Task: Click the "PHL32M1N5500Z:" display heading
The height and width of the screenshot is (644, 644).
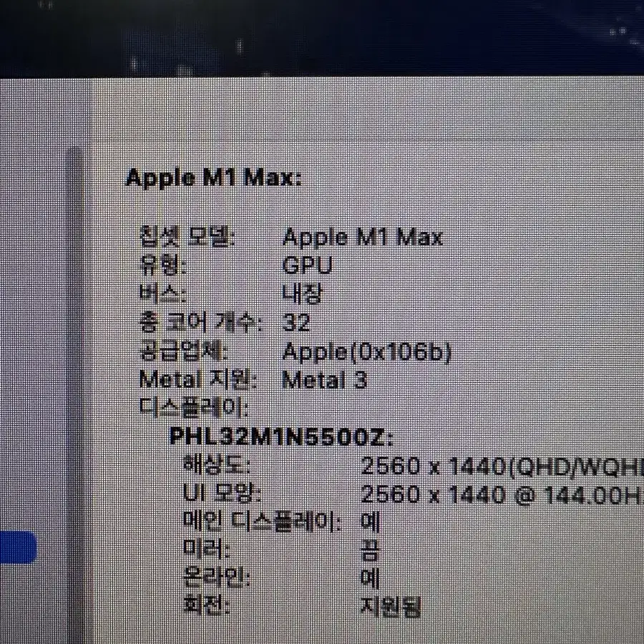Action: (281, 436)
